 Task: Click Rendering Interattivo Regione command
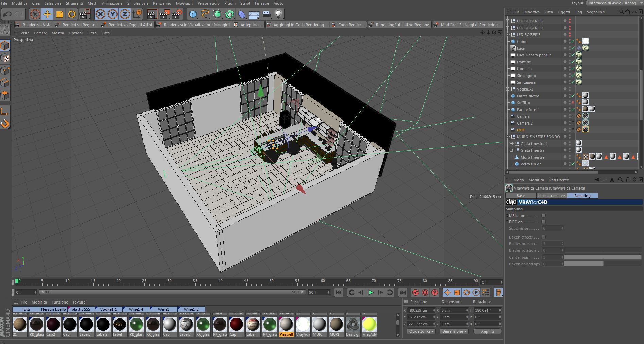(399, 25)
